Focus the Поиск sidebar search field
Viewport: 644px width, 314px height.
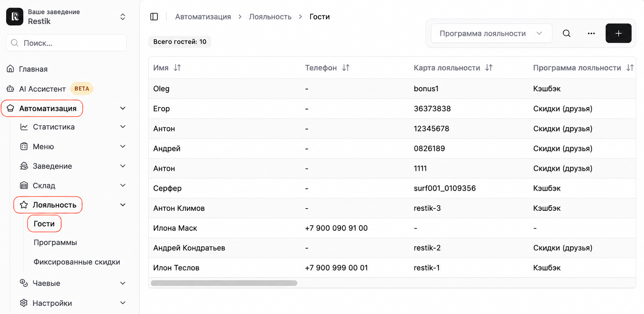click(x=66, y=43)
